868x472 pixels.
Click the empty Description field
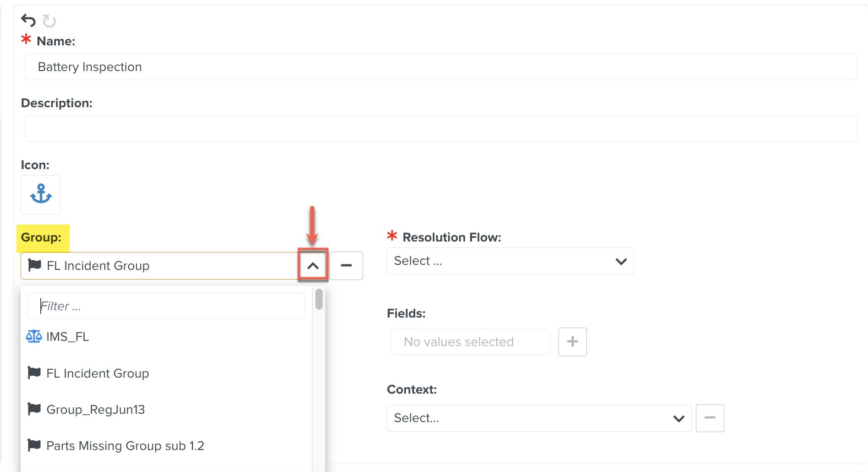click(441, 129)
